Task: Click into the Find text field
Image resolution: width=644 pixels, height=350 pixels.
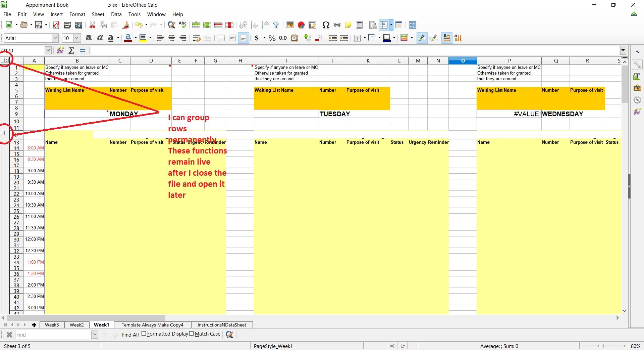Action: tap(53, 335)
